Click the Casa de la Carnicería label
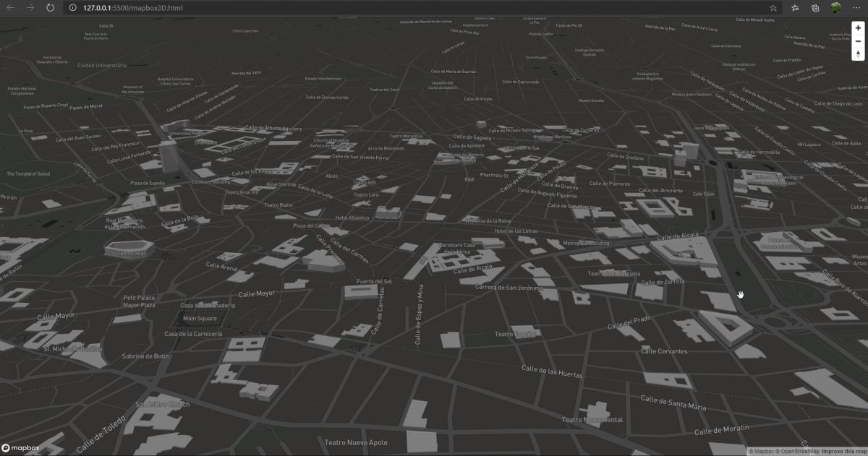868x456 pixels. [x=193, y=334]
